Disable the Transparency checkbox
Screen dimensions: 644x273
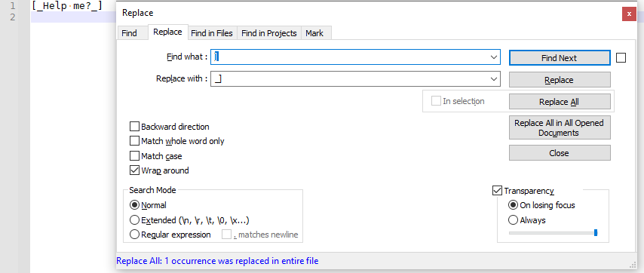497,191
